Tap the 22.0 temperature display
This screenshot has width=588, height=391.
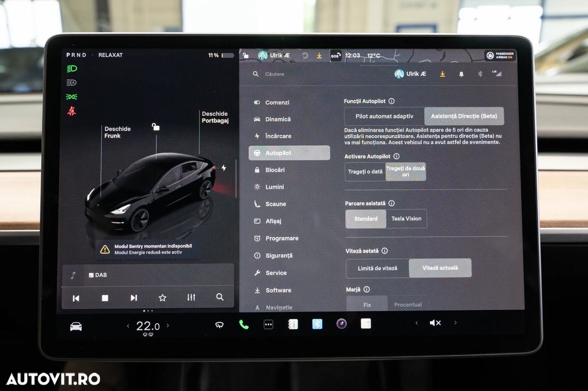pyautogui.click(x=148, y=326)
